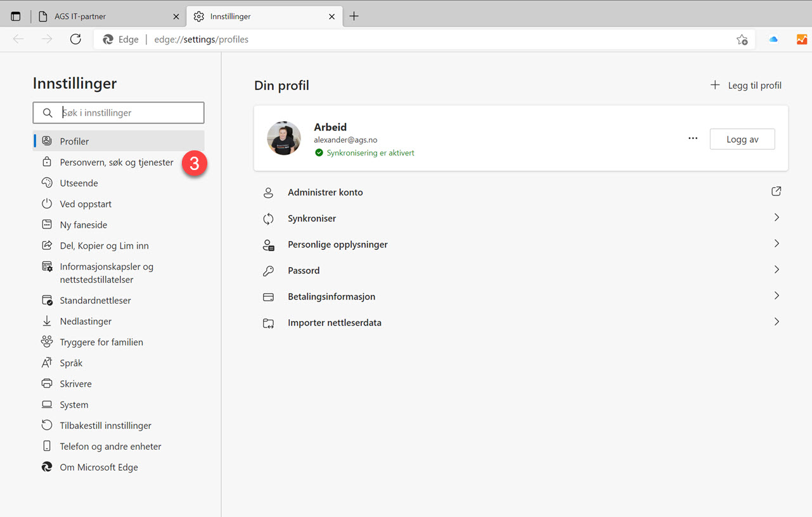Open Ved oppstart settings section
This screenshot has width=812, height=517.
pyautogui.click(x=119, y=204)
